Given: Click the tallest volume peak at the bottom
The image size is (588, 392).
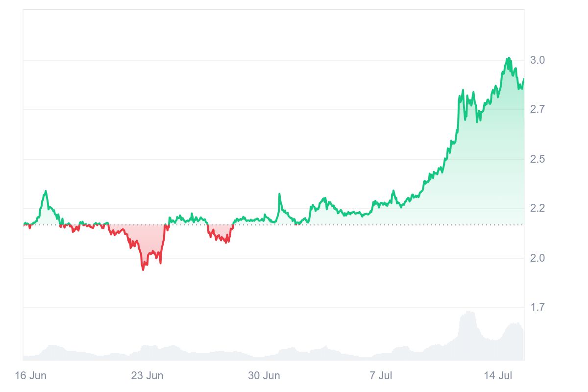Looking at the screenshot, I should (469, 312).
